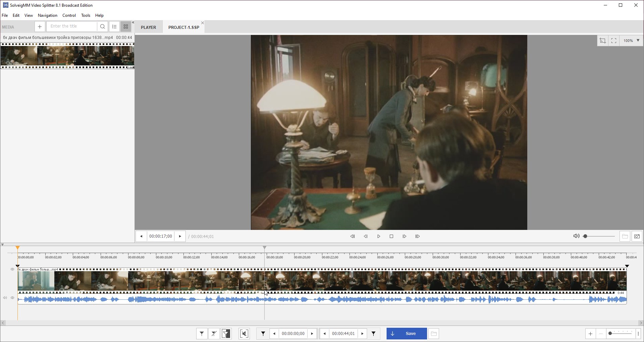Screen dimensions: 644x342
Task: Collapse the timeline panel with the chevron
Action: 2,244
